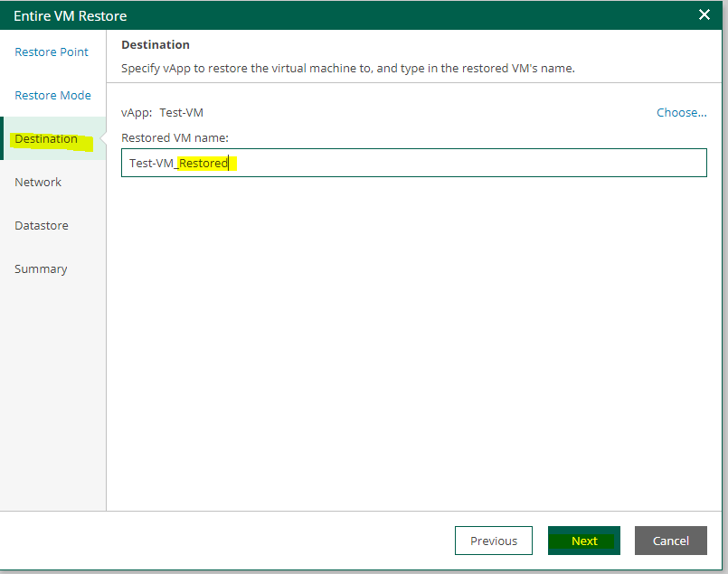
Task: Click empty sidebar area below Summary
Action: point(52,389)
